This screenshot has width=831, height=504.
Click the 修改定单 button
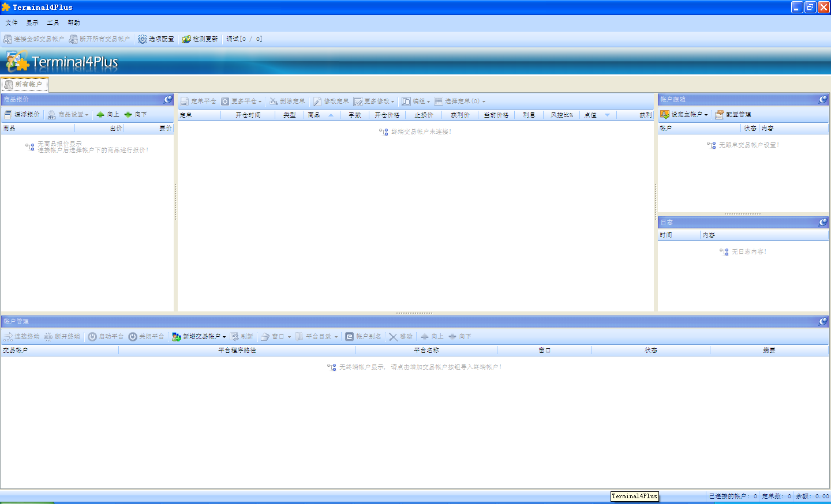point(331,101)
